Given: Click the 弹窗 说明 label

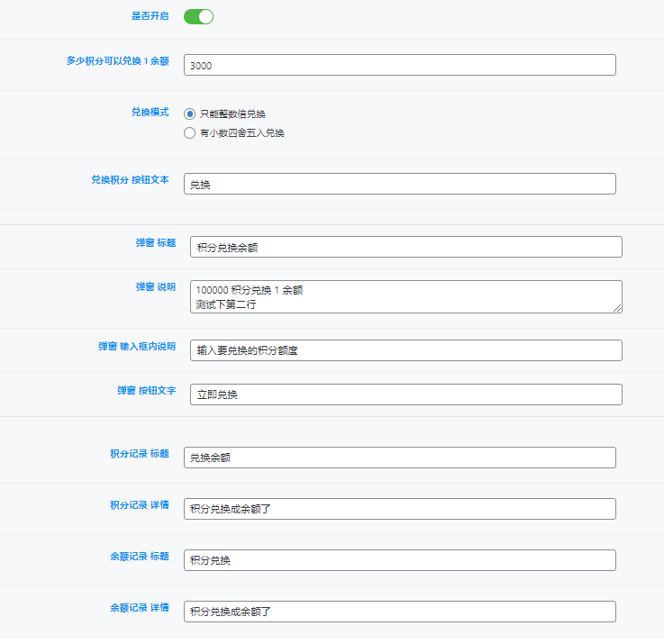Looking at the screenshot, I should (x=155, y=286).
